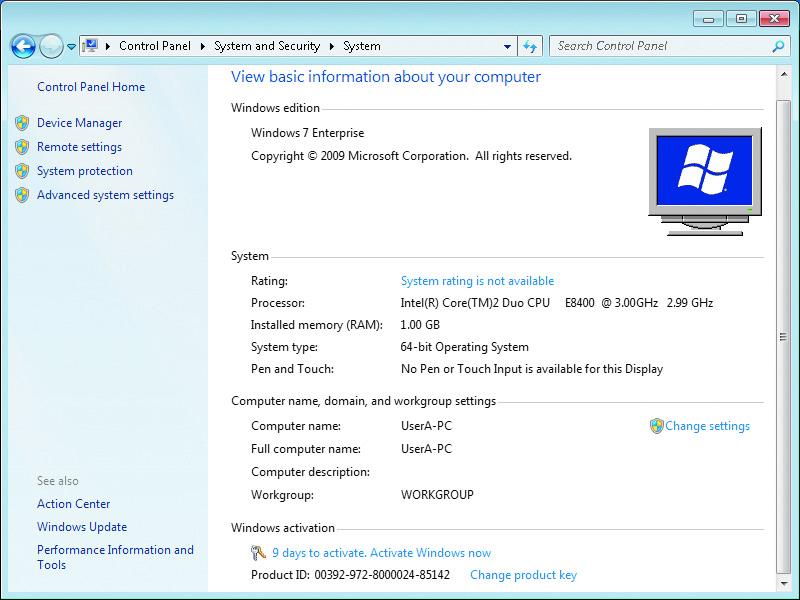Click the 64-bit Operating System value
The height and width of the screenshot is (600, 800).
point(464,347)
